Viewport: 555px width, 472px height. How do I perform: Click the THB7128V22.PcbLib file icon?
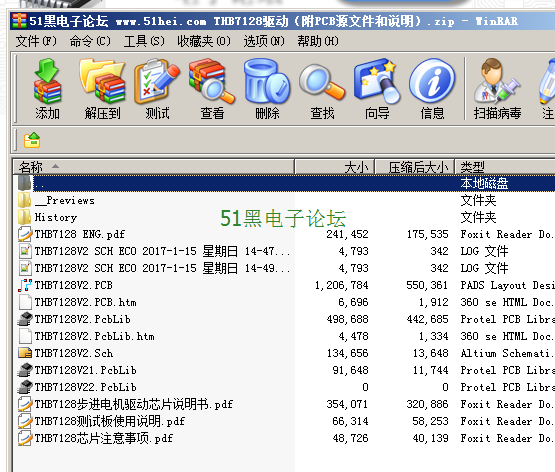[25, 387]
